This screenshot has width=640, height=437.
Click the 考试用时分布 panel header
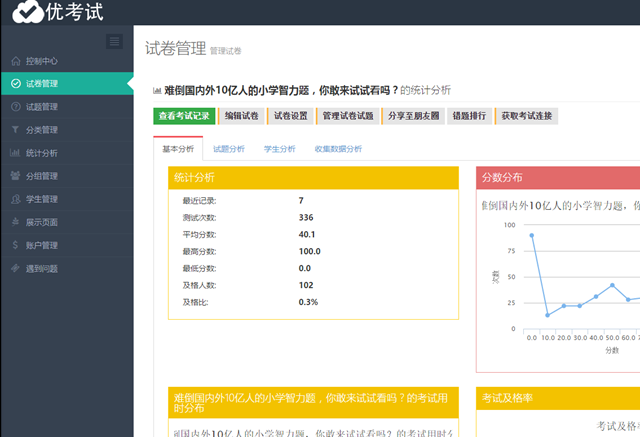tap(313, 403)
